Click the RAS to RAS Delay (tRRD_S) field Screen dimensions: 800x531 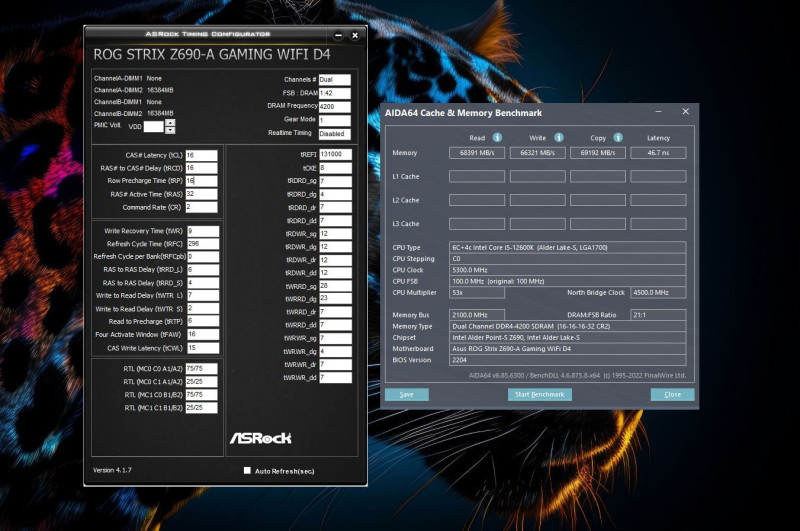pos(203,283)
